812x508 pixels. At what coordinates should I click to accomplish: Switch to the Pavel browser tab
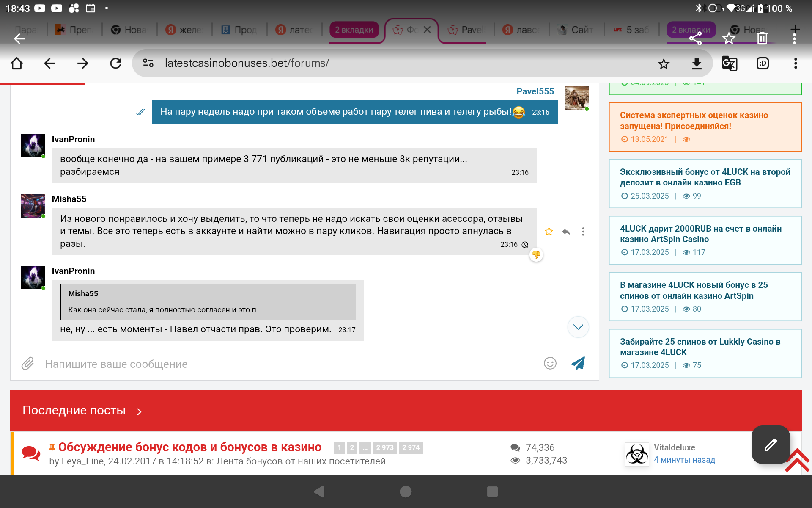pos(466,30)
